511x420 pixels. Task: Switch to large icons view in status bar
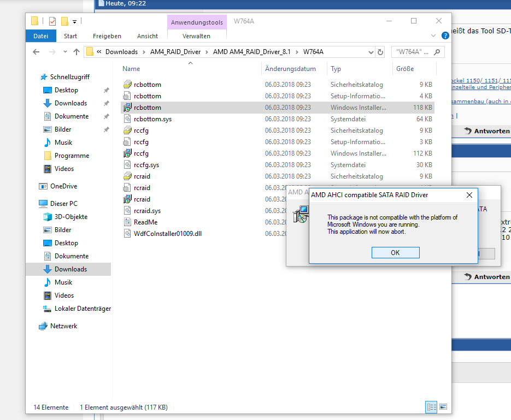tap(443, 407)
